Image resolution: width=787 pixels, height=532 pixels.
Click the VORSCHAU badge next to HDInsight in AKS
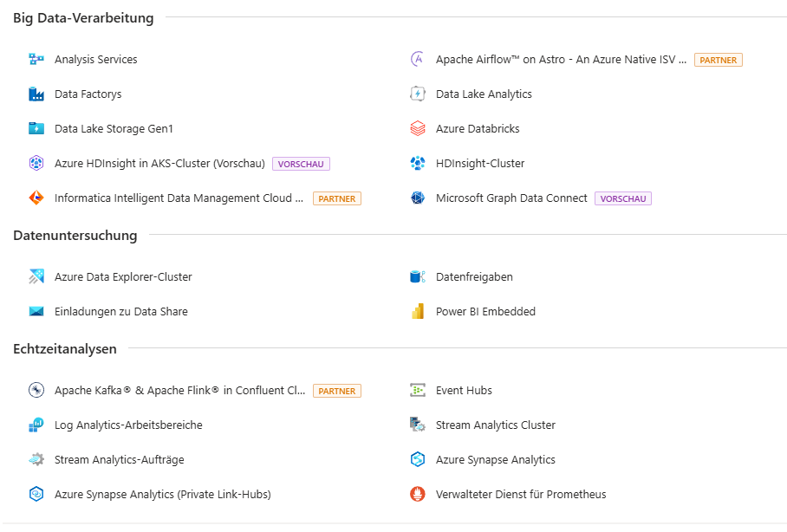click(301, 163)
